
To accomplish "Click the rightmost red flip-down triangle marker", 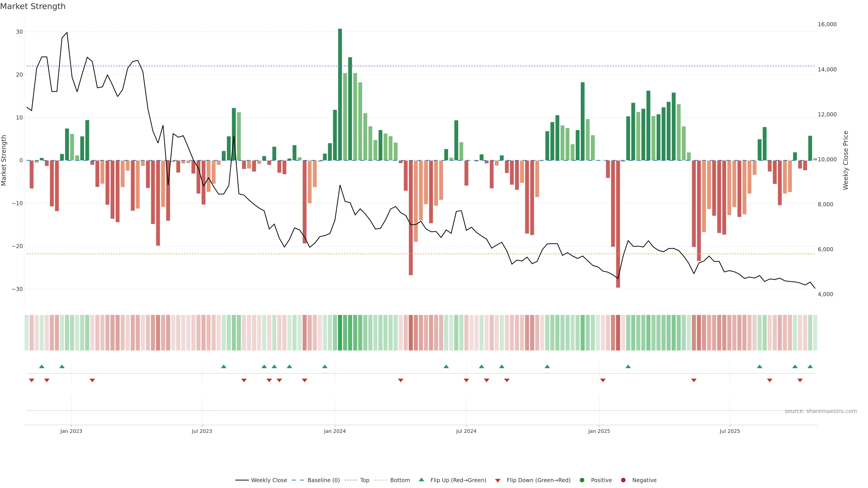I will (x=800, y=380).
